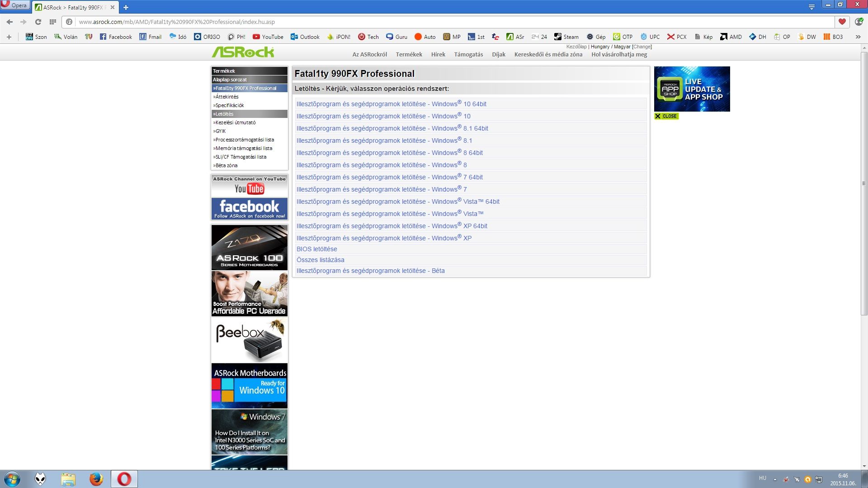Show hidden system tray icons

775,479
